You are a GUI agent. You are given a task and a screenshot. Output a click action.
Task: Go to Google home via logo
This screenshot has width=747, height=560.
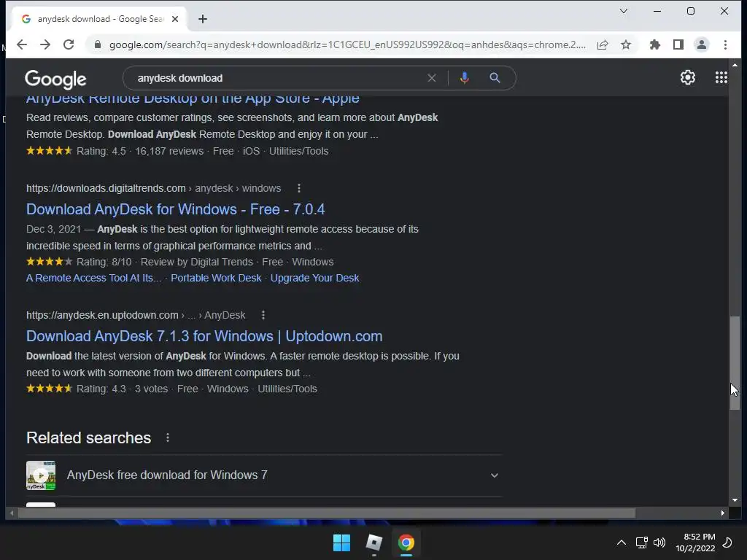click(x=55, y=79)
